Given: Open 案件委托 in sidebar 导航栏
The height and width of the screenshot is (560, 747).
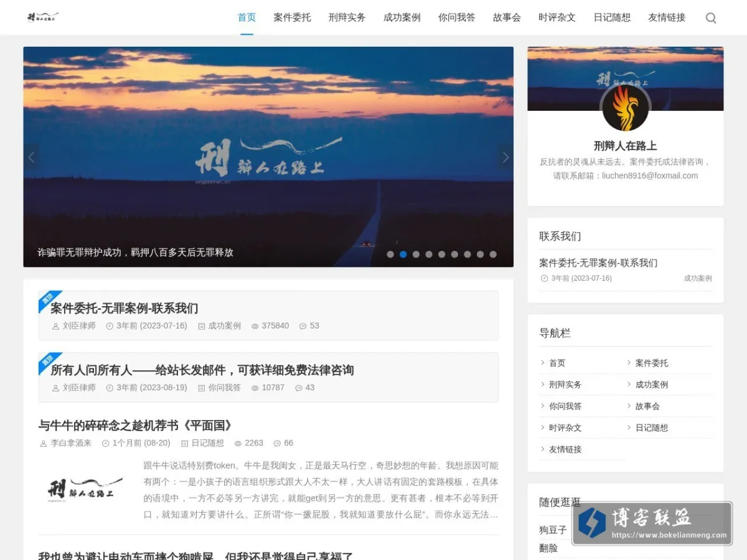Looking at the screenshot, I should click(x=652, y=363).
